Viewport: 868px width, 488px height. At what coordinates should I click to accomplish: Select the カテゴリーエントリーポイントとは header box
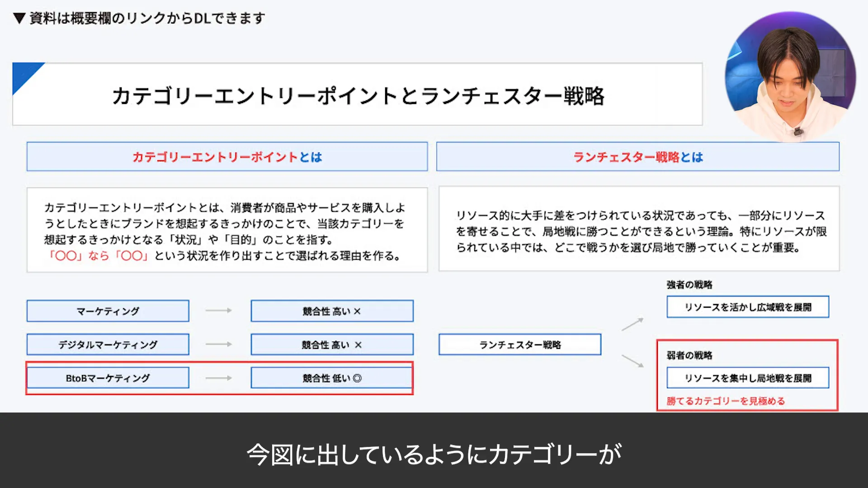pos(227,157)
